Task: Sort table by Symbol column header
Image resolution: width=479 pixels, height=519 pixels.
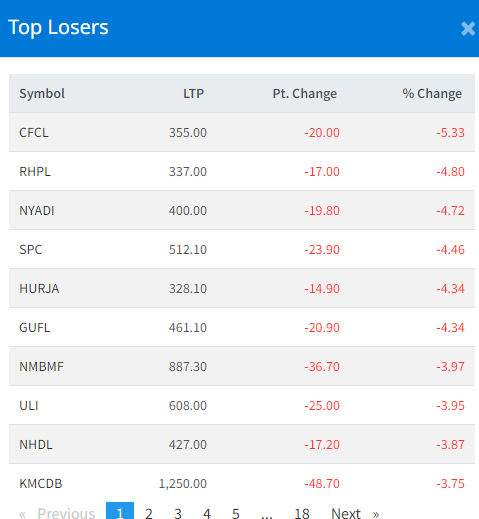Action: [42, 93]
